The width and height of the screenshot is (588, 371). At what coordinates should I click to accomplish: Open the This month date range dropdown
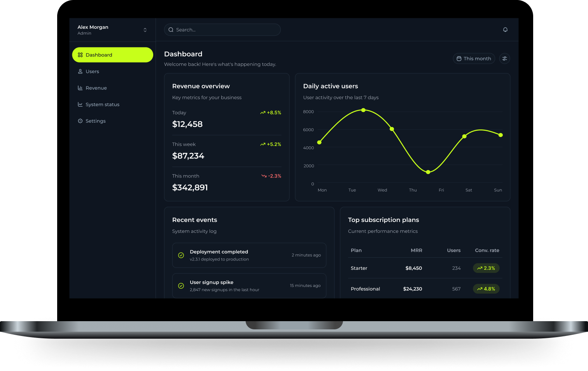pyautogui.click(x=474, y=58)
